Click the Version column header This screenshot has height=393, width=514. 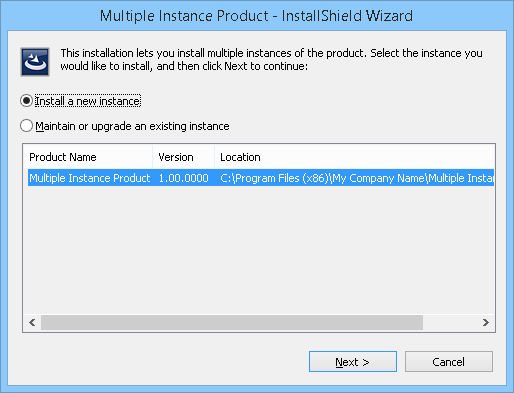pos(183,157)
